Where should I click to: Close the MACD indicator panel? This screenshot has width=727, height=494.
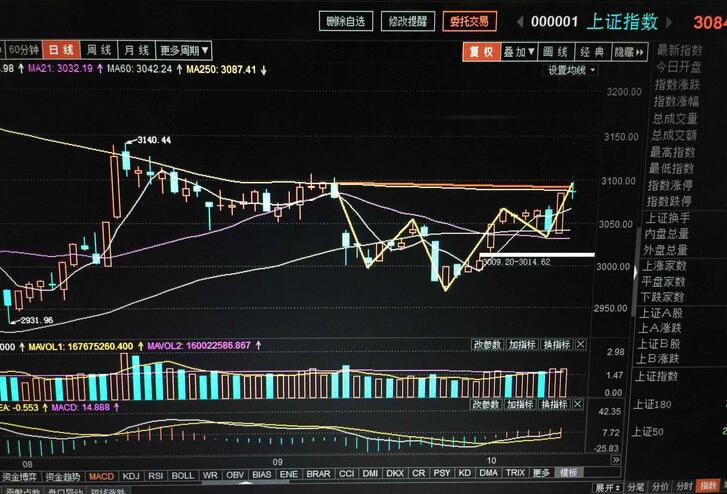(578, 404)
